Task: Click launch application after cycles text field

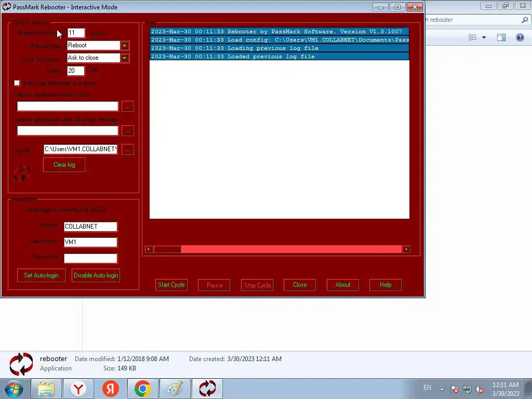Action: [x=68, y=130]
